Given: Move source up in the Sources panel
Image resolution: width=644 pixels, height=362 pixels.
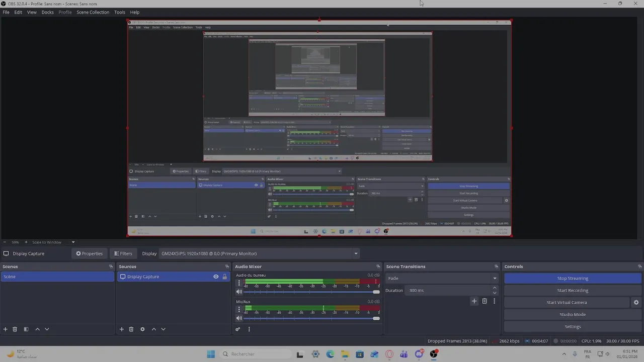Looking at the screenshot, I should [154, 329].
